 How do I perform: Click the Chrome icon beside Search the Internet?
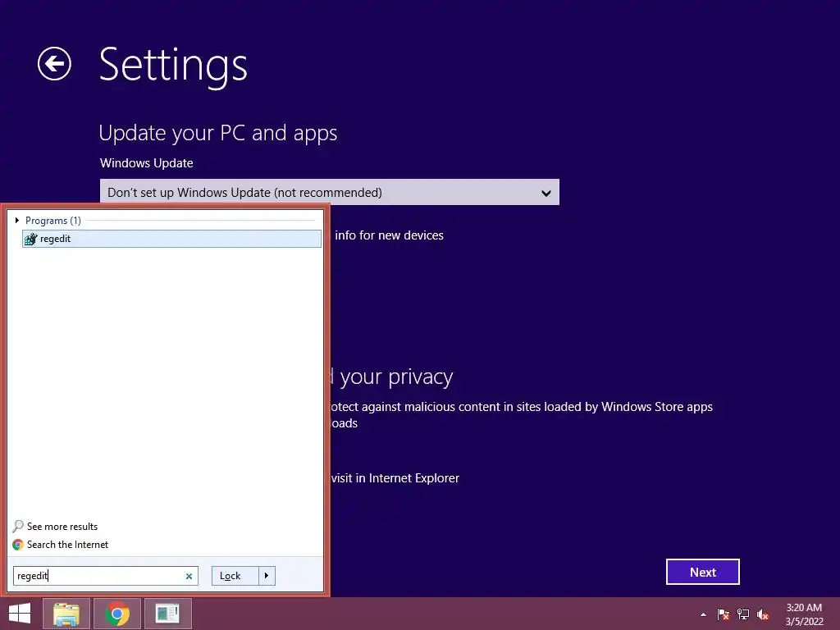point(18,545)
